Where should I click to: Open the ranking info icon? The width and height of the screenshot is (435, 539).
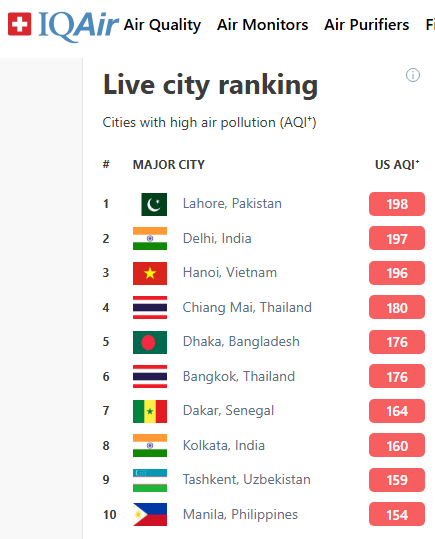(413, 75)
